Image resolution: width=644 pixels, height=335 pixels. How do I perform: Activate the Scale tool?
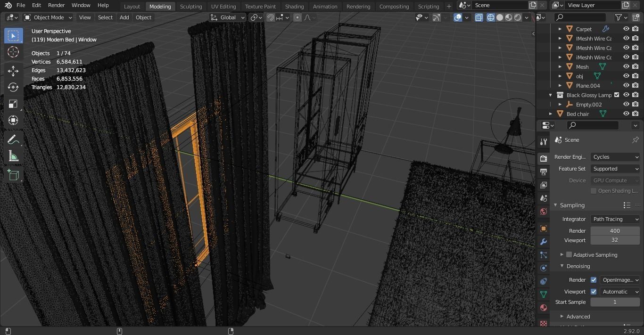[13, 104]
